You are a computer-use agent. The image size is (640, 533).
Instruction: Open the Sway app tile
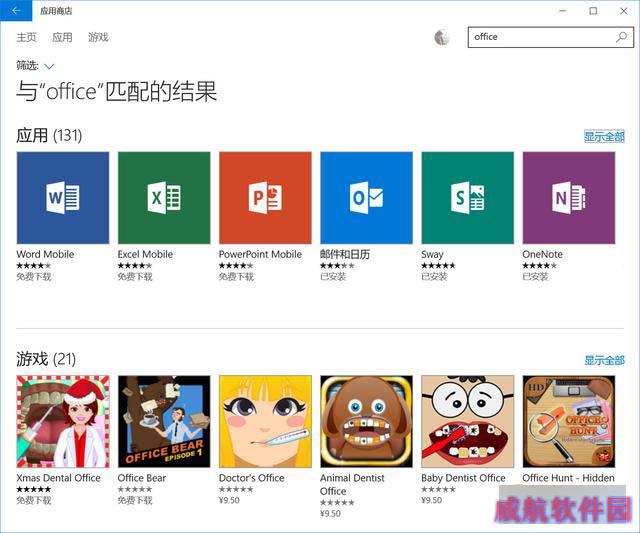click(x=468, y=198)
